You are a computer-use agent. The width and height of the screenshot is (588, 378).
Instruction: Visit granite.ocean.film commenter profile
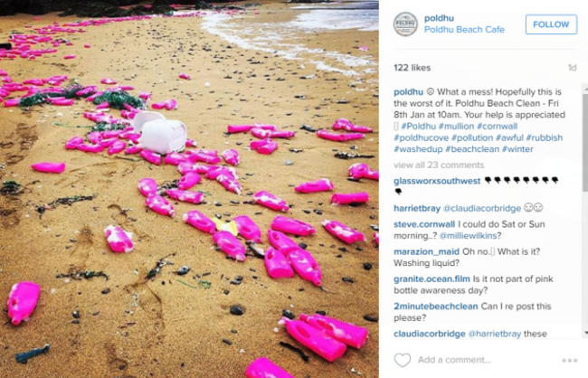(432, 279)
